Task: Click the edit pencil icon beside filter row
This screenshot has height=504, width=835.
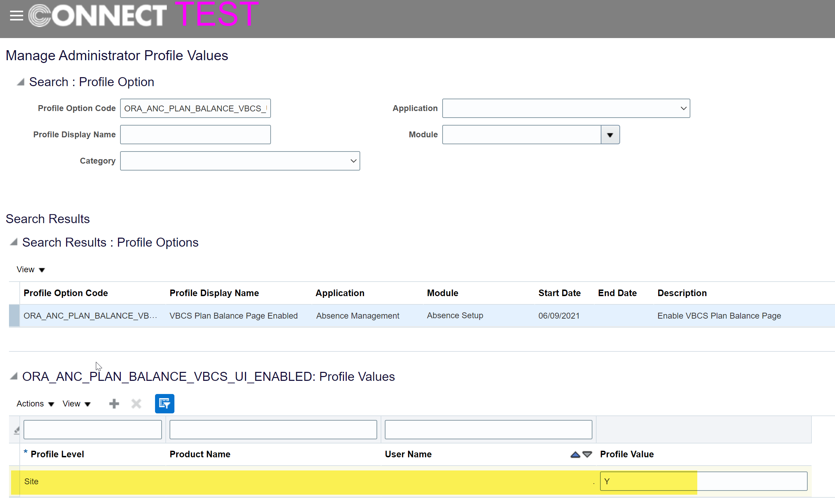Action: (16, 430)
